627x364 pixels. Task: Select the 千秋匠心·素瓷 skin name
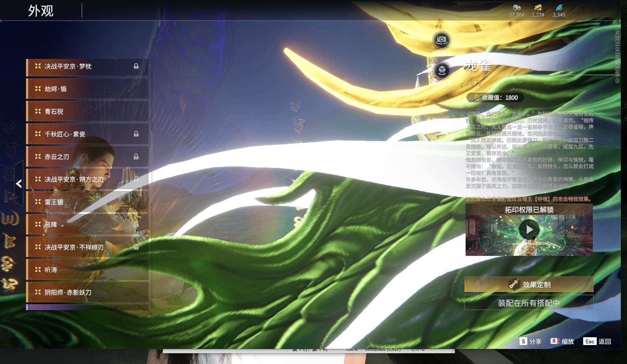click(x=65, y=134)
